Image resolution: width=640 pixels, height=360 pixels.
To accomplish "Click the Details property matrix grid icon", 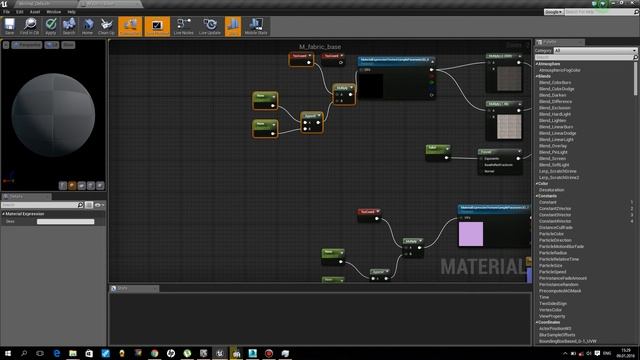I will (89, 205).
